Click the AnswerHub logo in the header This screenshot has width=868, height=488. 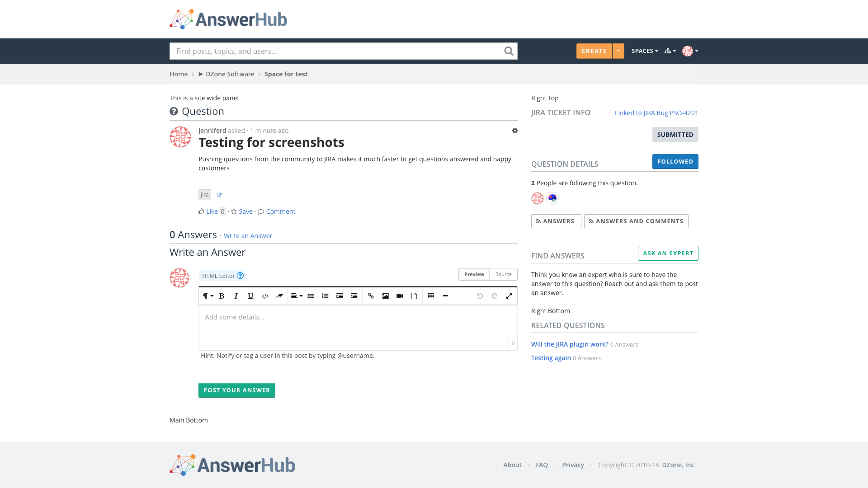point(228,19)
